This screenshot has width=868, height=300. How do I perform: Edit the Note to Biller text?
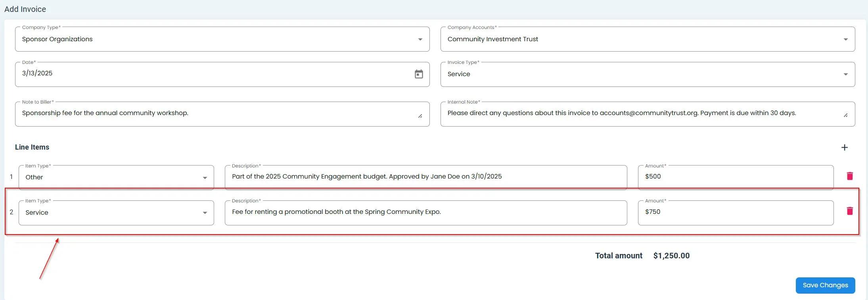click(218, 113)
